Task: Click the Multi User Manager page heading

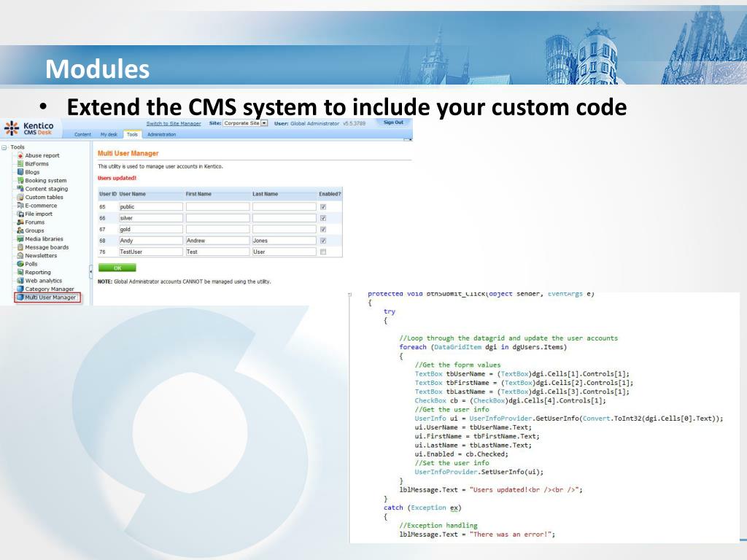Action: pyautogui.click(x=128, y=153)
